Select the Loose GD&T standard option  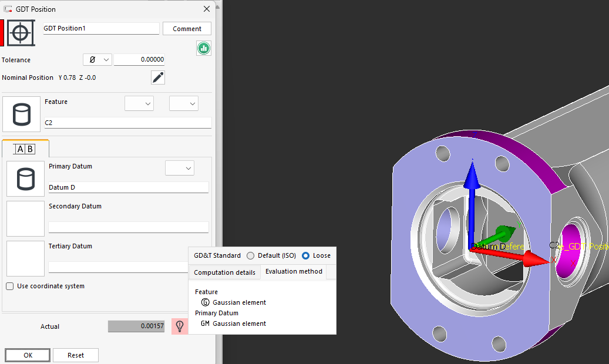point(306,256)
